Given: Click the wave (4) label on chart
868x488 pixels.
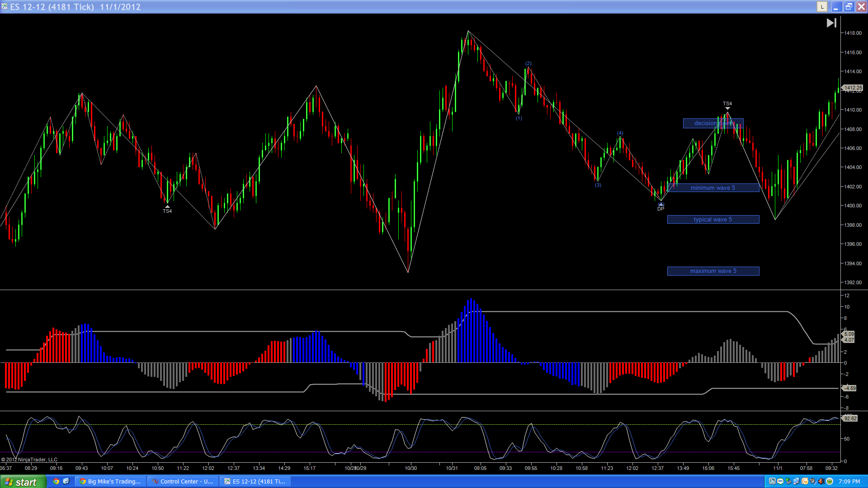Looking at the screenshot, I should tap(620, 133).
